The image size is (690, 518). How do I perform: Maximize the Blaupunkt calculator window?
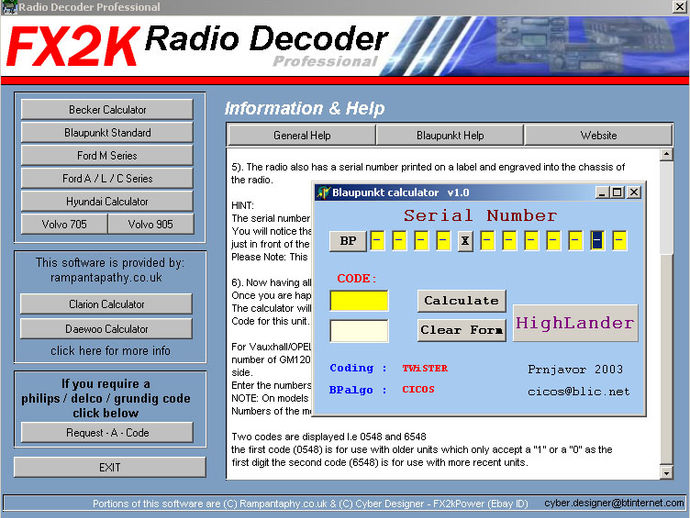click(x=617, y=192)
